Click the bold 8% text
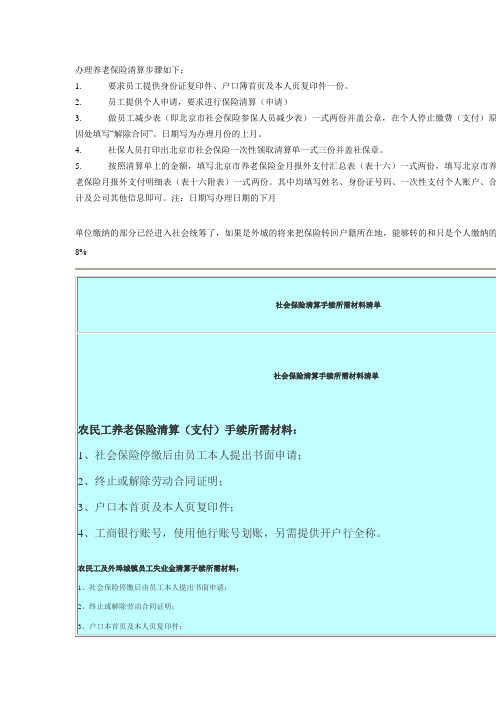This screenshot has height=702, width=496. (81, 252)
